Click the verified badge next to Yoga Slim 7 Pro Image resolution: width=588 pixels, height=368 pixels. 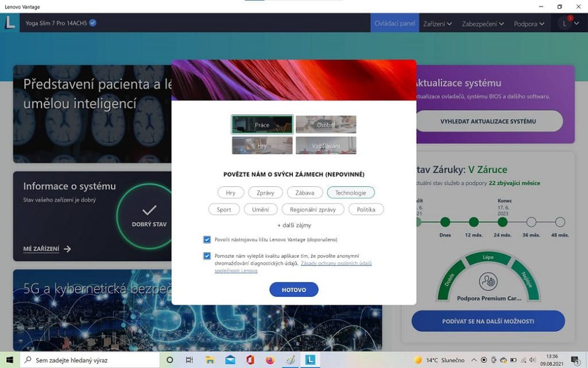[x=92, y=23]
